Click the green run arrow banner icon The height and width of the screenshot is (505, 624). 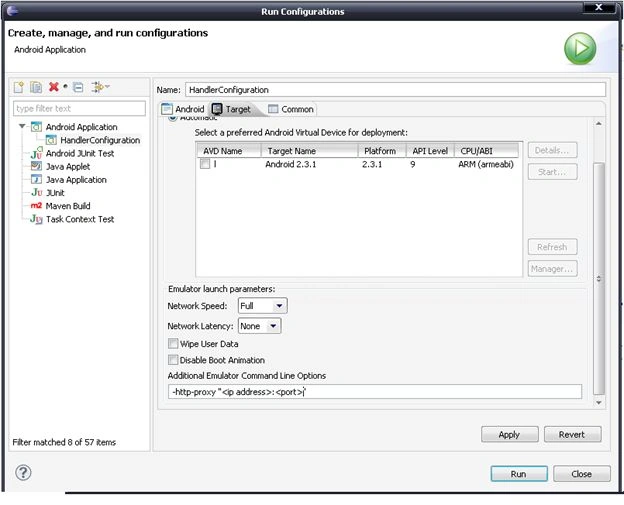pyautogui.click(x=580, y=49)
